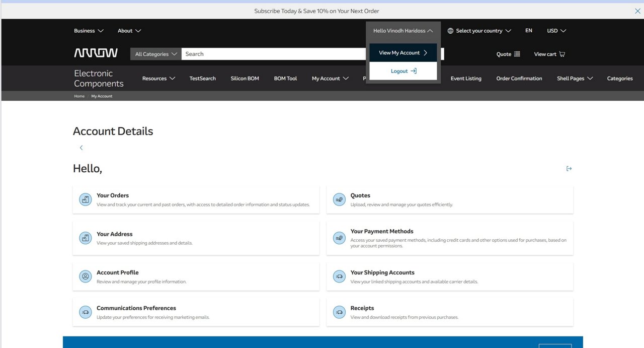This screenshot has width=644, height=348.
Task: Click the Your Orders card icon
Action: pyautogui.click(x=86, y=199)
